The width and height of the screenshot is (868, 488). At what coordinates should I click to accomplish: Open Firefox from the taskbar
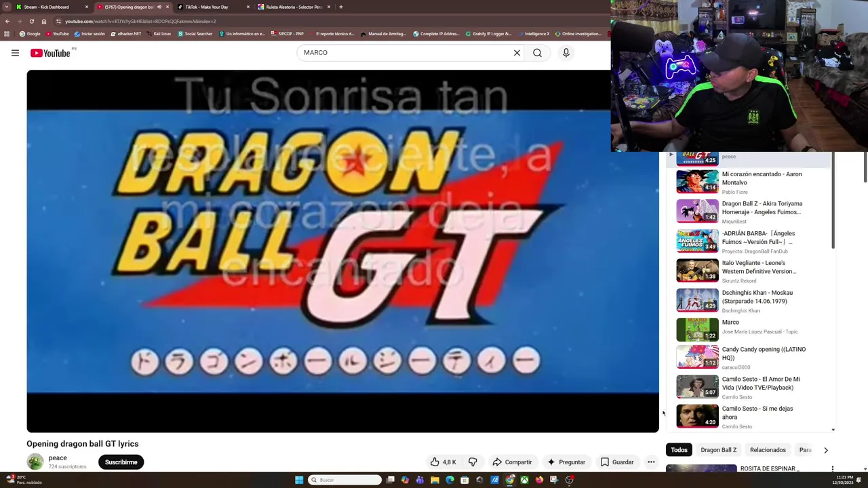539,480
